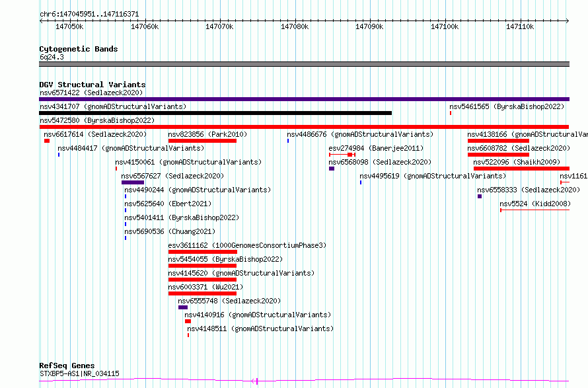Screen dimensions: 588x388
Task: Open nsv4486676 gnomAD variant label
Action: (x=360, y=134)
